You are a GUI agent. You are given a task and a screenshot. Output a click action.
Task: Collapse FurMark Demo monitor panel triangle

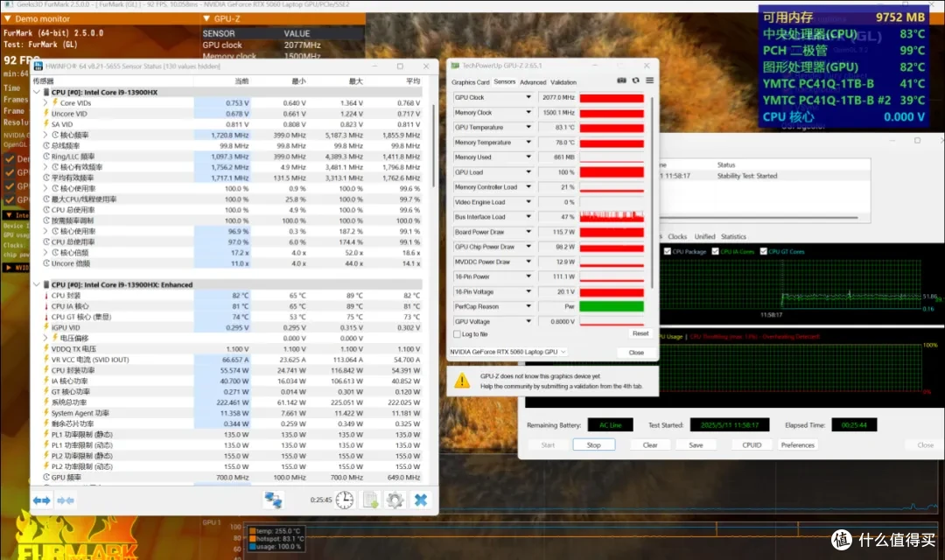click(7, 18)
